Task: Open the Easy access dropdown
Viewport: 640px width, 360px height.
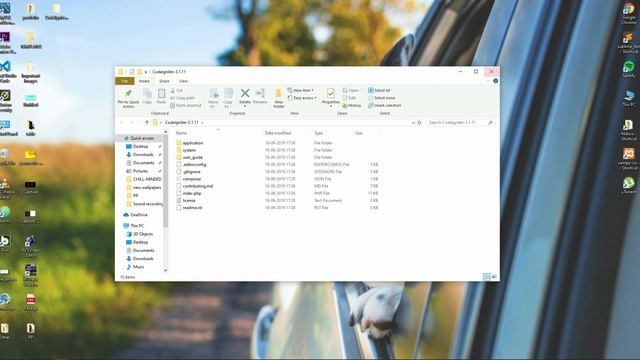Action: click(x=302, y=98)
